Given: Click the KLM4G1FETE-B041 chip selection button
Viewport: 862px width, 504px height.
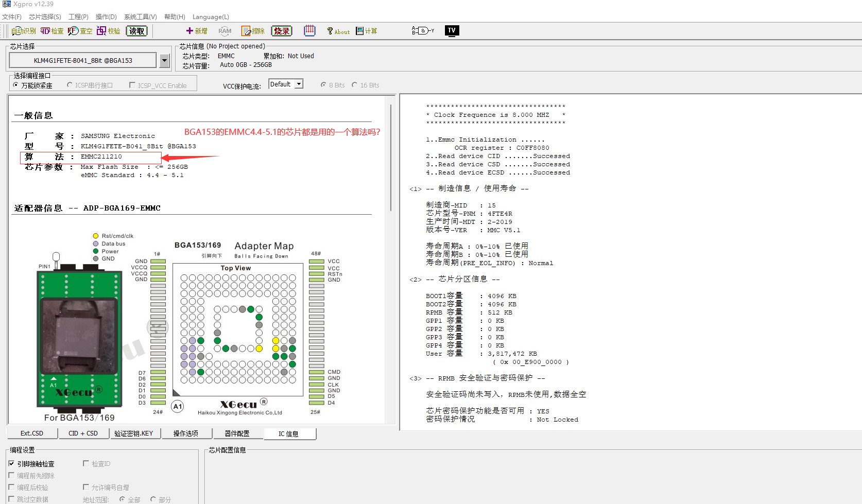Looking at the screenshot, I should click(83, 61).
